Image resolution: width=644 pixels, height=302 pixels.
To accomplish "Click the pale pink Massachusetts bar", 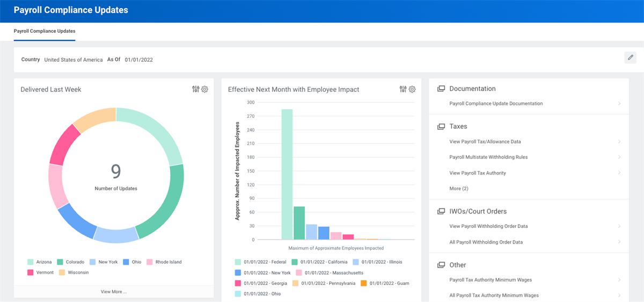I will [336, 236].
